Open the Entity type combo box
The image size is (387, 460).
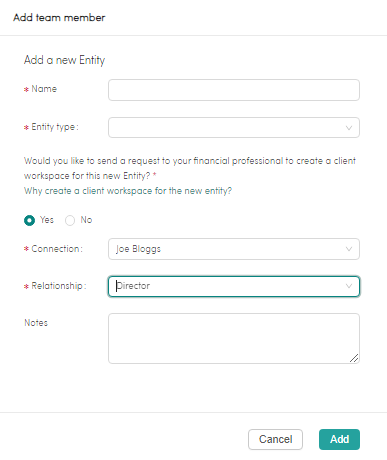(234, 127)
